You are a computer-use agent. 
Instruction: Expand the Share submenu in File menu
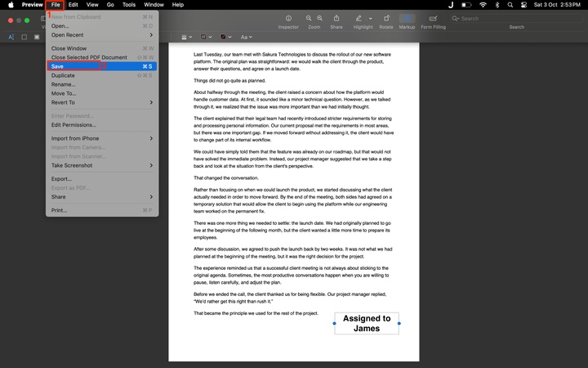tap(101, 197)
